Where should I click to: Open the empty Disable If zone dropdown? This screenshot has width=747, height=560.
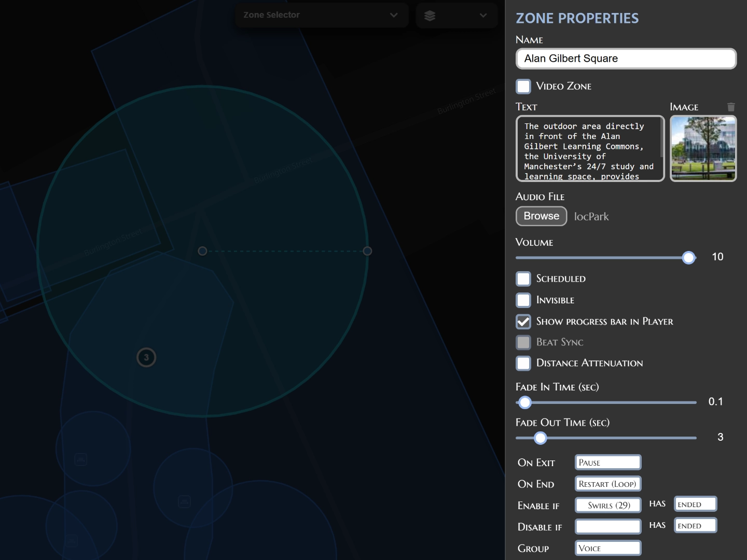[608, 526]
